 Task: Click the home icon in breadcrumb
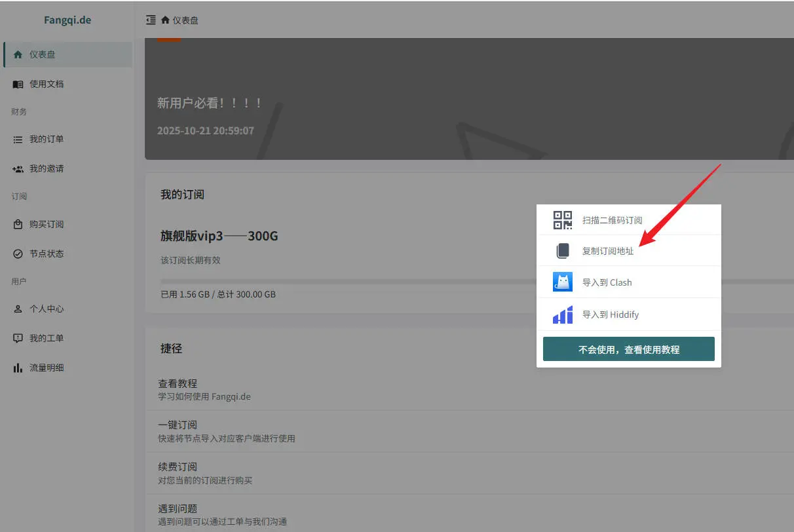point(165,20)
